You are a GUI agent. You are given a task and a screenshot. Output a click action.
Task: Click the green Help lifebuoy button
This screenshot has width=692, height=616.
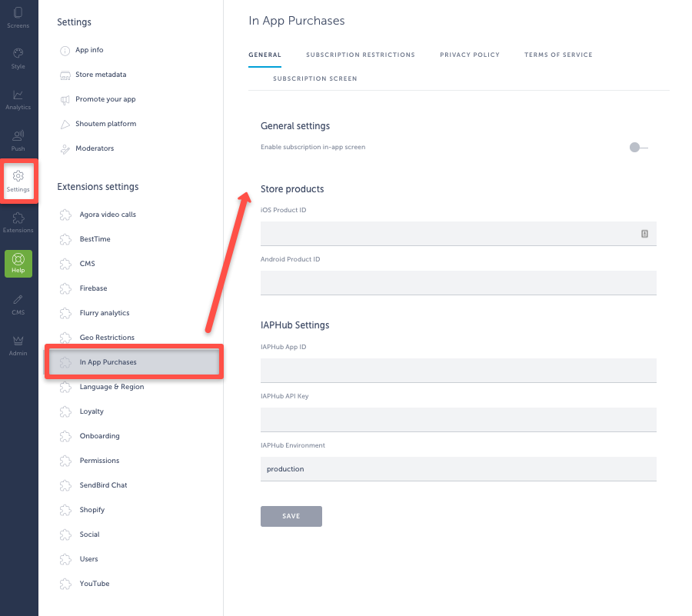(18, 264)
